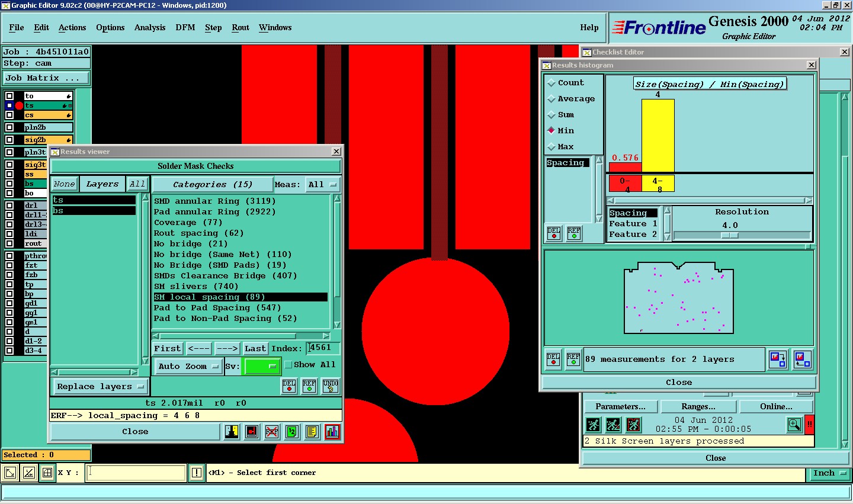Toggle the histogram bar chart icon
Image resolution: width=853 pixels, height=504 pixels.
[332, 432]
